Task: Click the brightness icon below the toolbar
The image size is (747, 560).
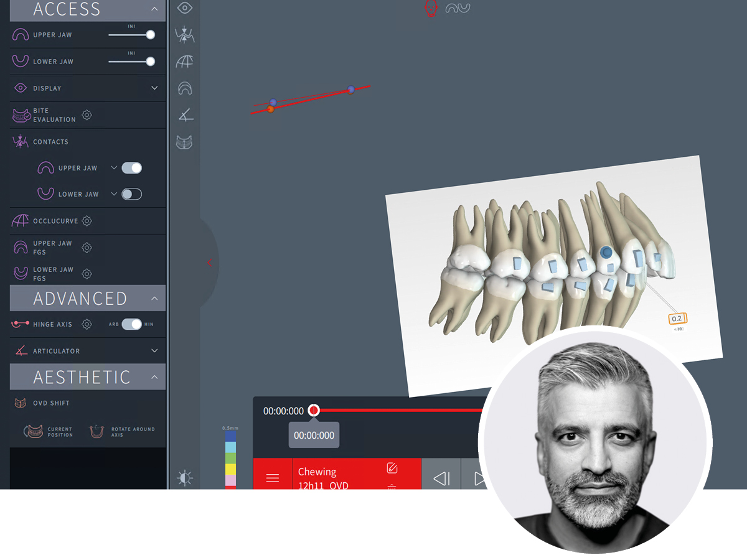Action: click(184, 477)
